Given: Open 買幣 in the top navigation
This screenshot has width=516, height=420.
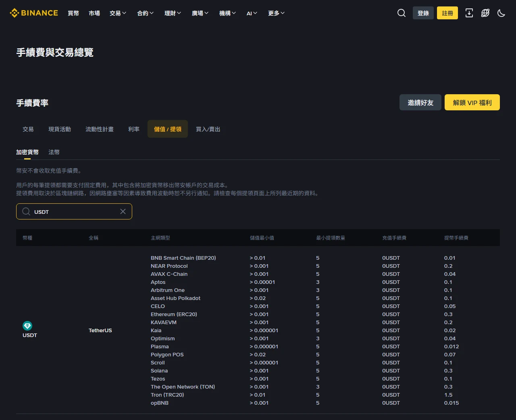Looking at the screenshot, I should [x=73, y=13].
